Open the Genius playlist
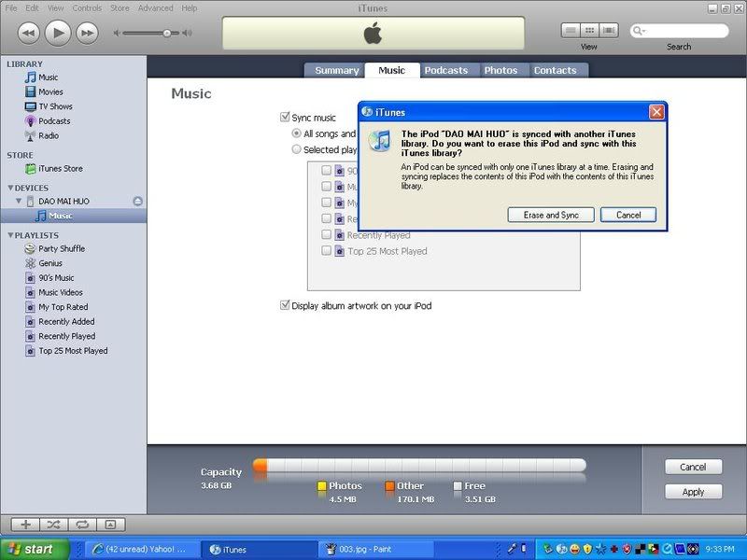The height and width of the screenshot is (560, 747). pyautogui.click(x=50, y=263)
